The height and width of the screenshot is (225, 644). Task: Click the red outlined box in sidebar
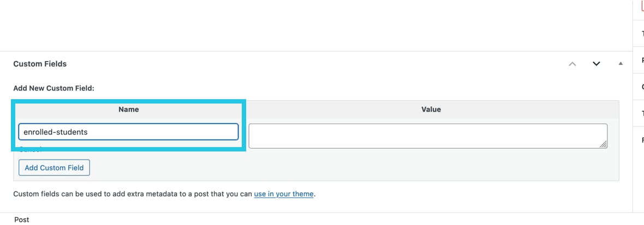tap(642, 6)
